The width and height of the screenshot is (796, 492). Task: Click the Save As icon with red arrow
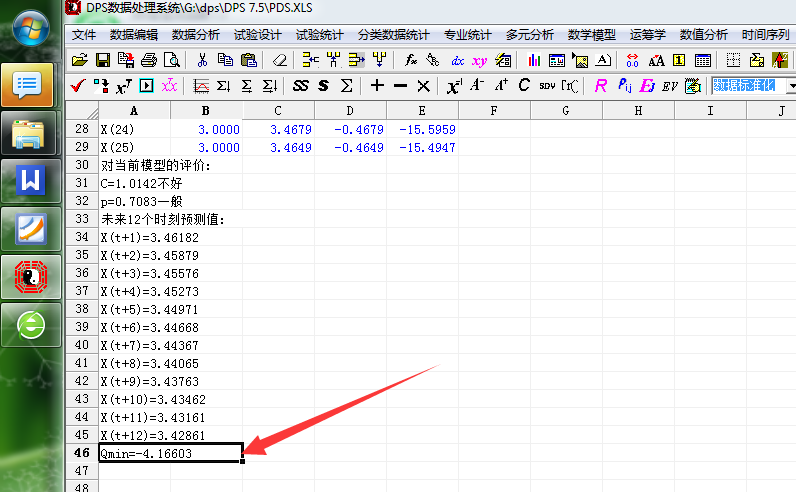(126, 60)
